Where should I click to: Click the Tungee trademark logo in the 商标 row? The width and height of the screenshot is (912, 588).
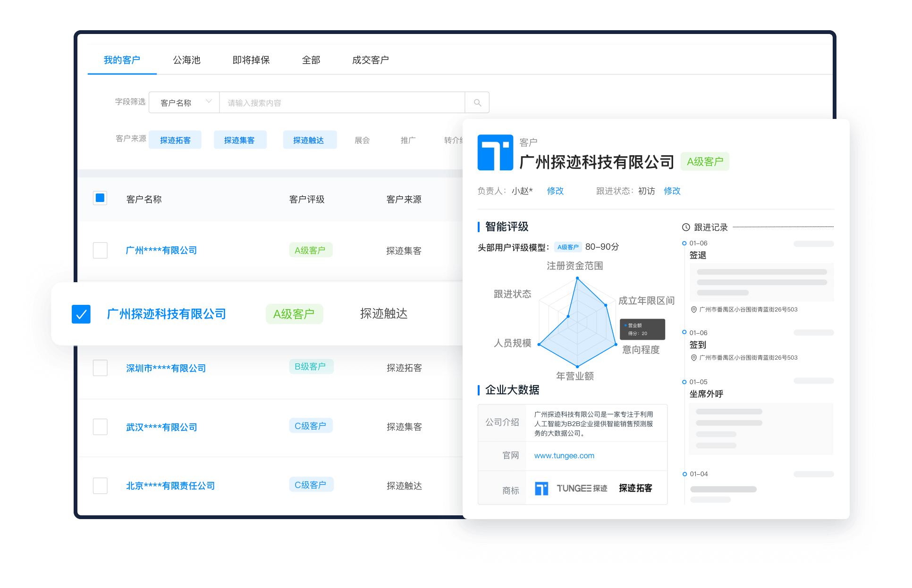pos(541,488)
